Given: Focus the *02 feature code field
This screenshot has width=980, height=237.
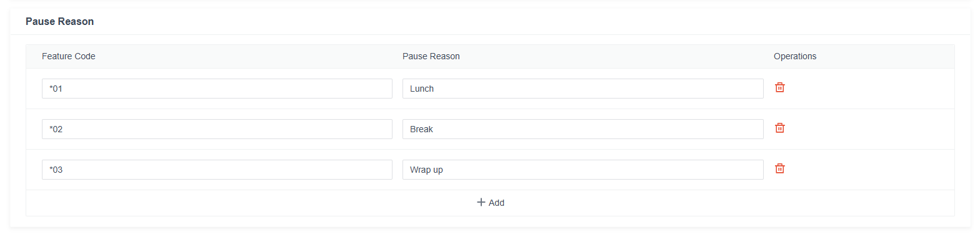Looking at the screenshot, I should [x=217, y=129].
